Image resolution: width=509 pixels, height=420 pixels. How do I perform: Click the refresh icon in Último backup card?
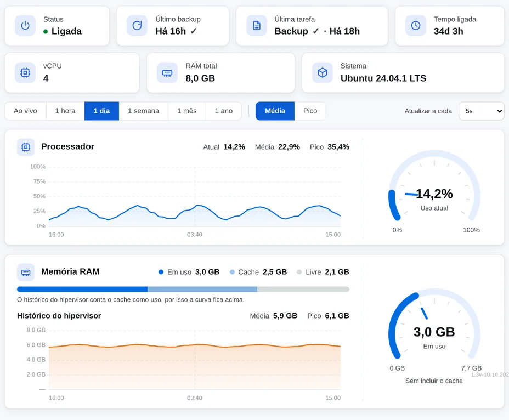[x=137, y=25]
